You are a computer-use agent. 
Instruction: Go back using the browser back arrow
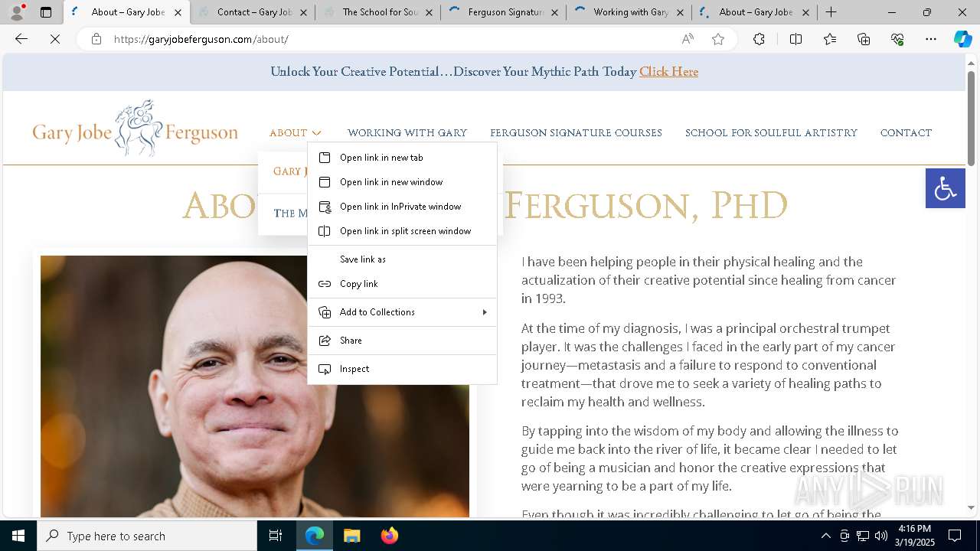21,39
